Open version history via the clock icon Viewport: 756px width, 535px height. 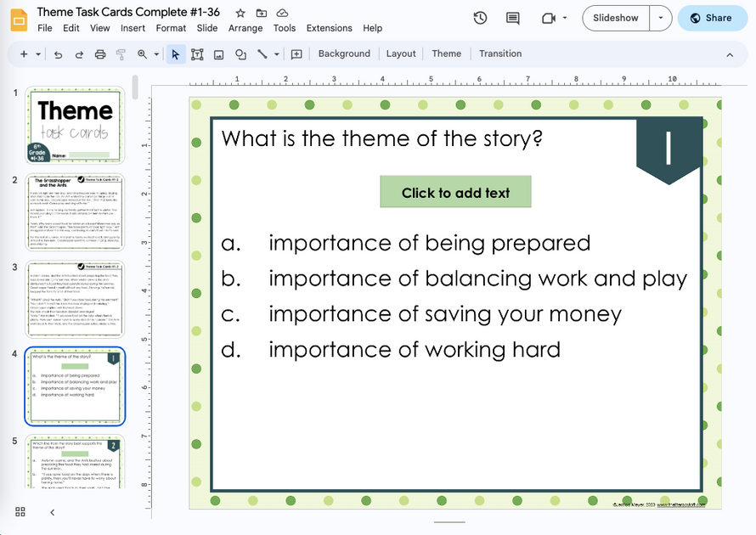[x=480, y=17]
